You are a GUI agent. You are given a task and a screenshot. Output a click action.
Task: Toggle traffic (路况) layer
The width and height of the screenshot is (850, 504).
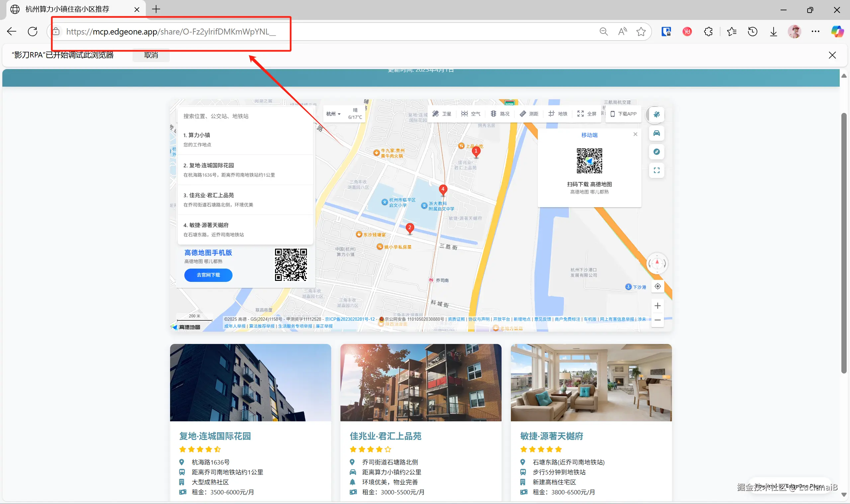(x=500, y=114)
